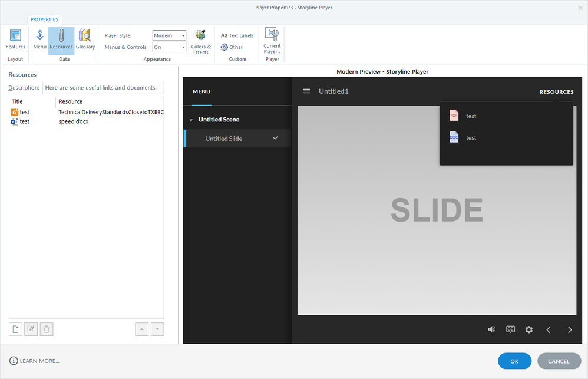Open Text Labels custom settings
Image resolution: width=588 pixels, height=379 pixels.
coord(237,35)
